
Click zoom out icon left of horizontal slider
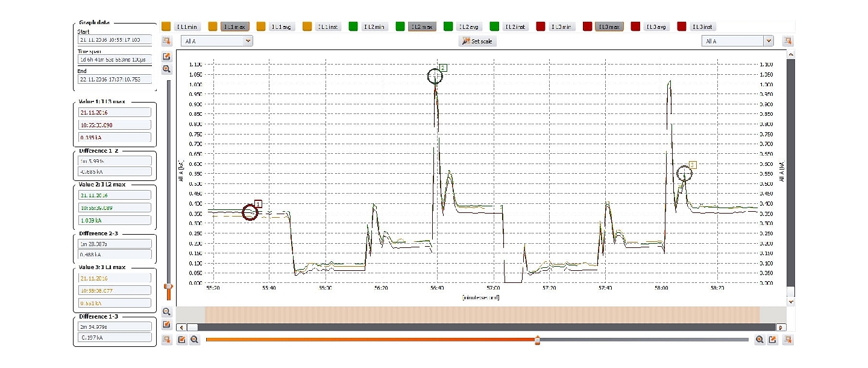[x=195, y=340]
